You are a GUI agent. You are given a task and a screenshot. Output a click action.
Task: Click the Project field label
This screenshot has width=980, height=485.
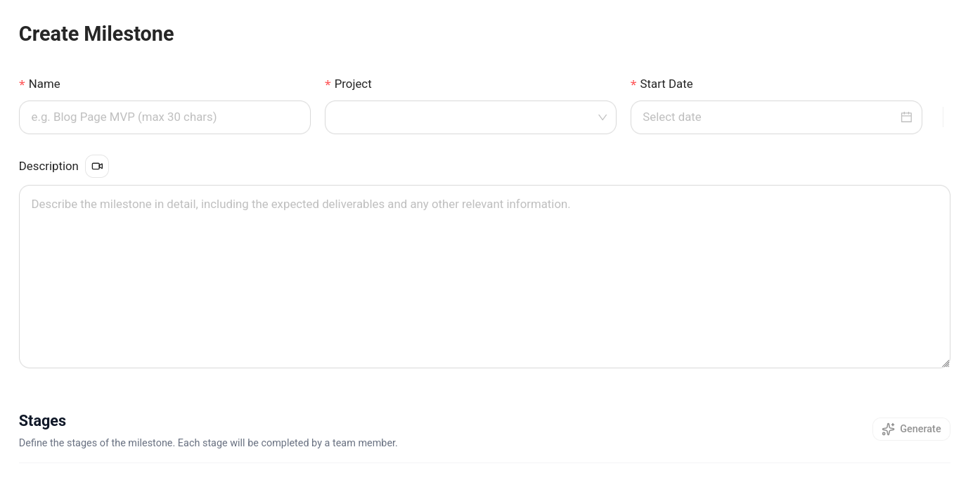pos(353,84)
